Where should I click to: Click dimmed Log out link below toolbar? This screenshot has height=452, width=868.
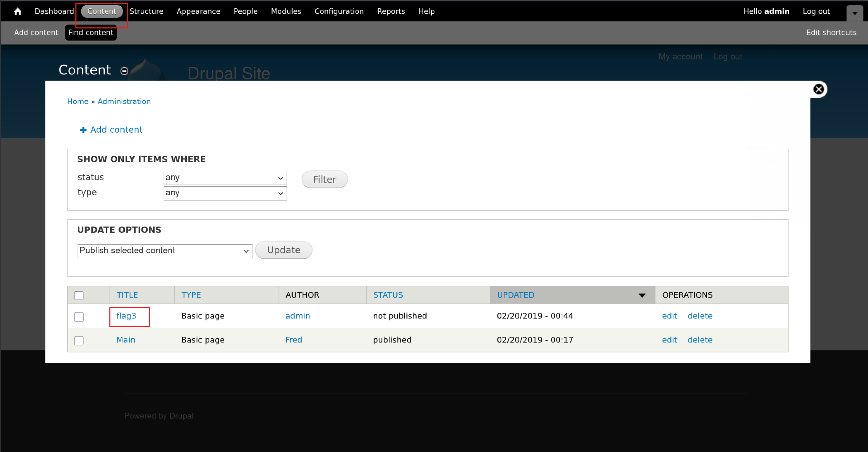(x=728, y=57)
